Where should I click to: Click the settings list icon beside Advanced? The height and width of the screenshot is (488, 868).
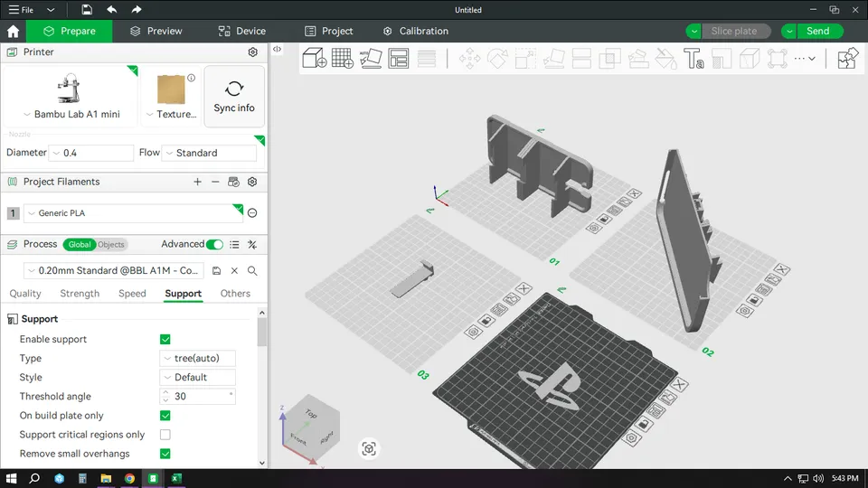pos(235,245)
